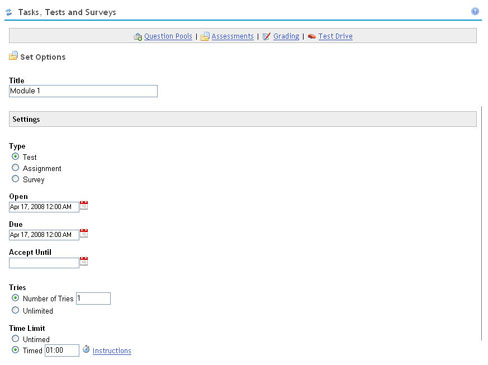Open the help question mark icon

475,11
